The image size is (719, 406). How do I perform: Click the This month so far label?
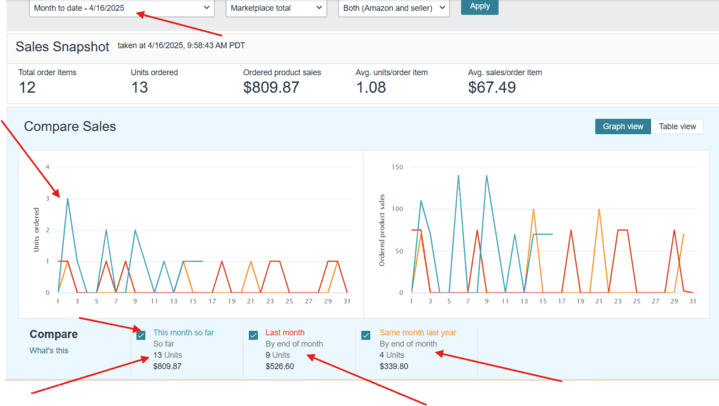[183, 333]
